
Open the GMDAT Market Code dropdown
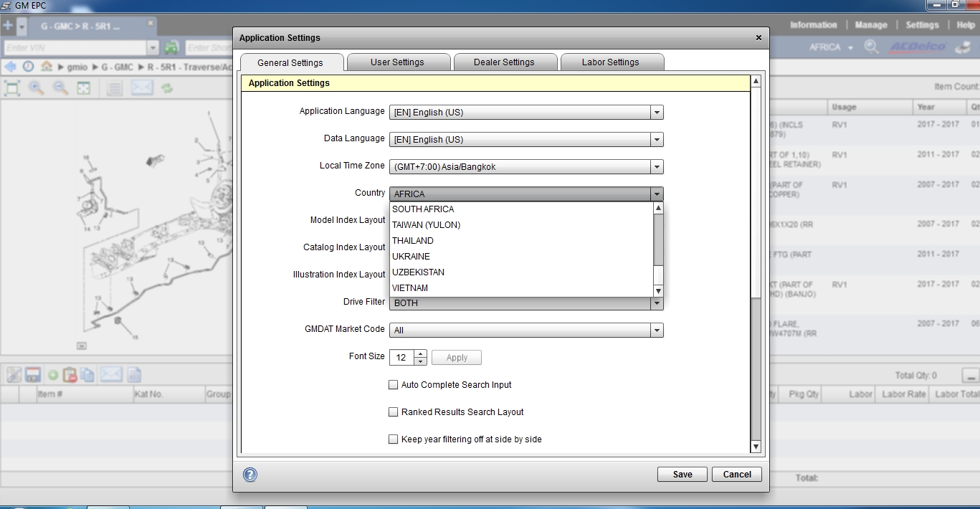pyautogui.click(x=656, y=330)
